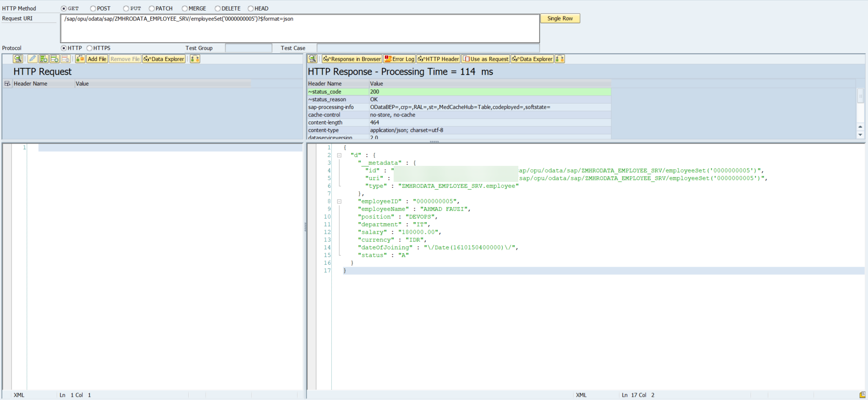
Task: Select the PATCH HTTP method
Action: tap(152, 8)
